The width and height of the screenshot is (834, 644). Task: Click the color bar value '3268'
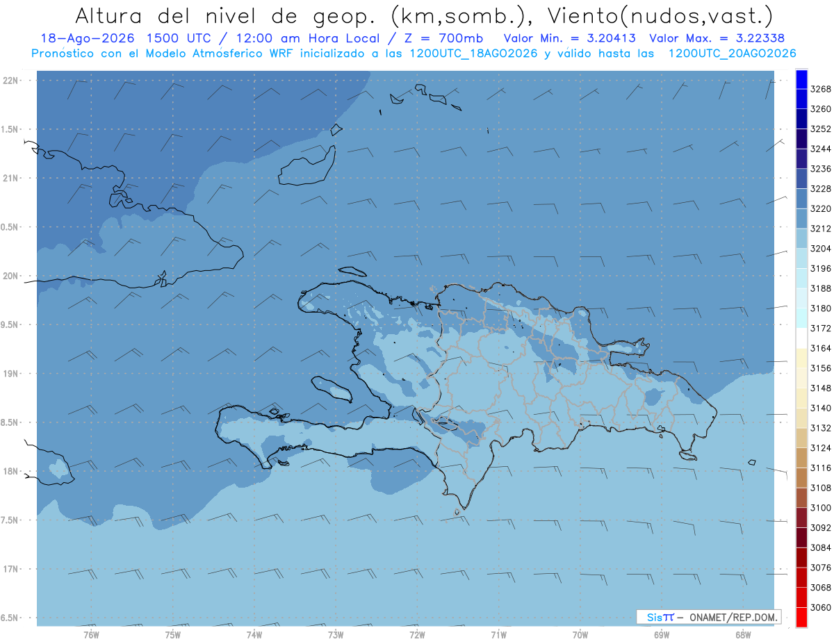coord(821,89)
